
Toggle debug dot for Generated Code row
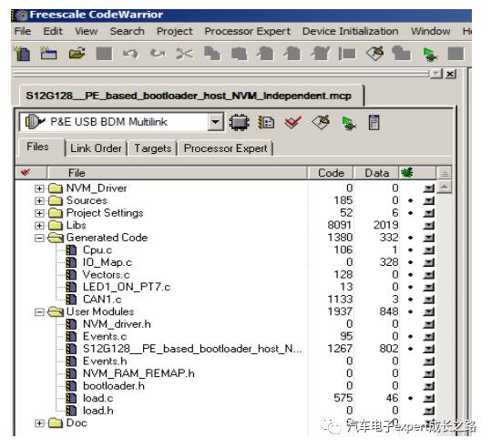click(411, 238)
